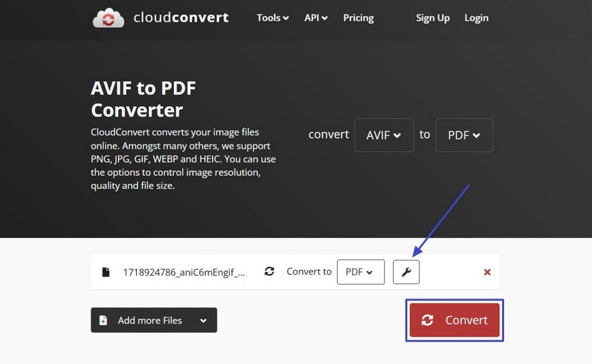592x364 pixels.
Task: Open the PDF output format dropdown
Action: coord(464,135)
